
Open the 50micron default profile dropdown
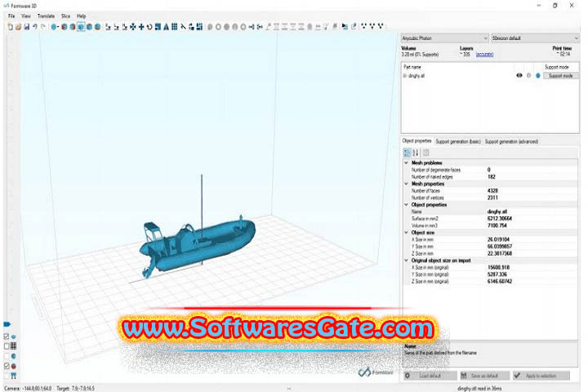pos(535,38)
